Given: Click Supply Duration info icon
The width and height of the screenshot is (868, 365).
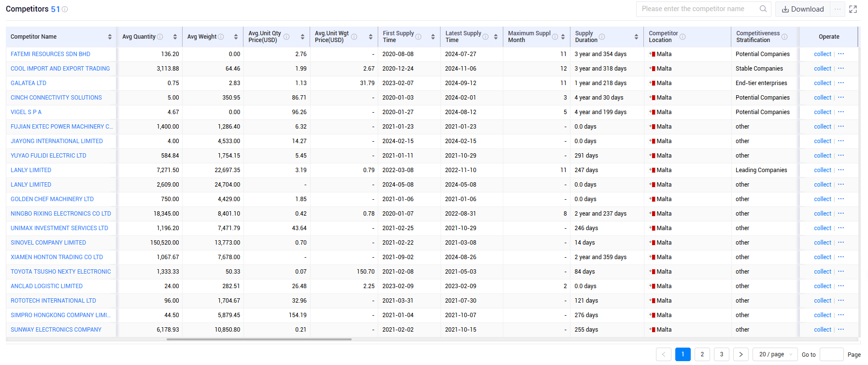Looking at the screenshot, I should coord(602,37).
